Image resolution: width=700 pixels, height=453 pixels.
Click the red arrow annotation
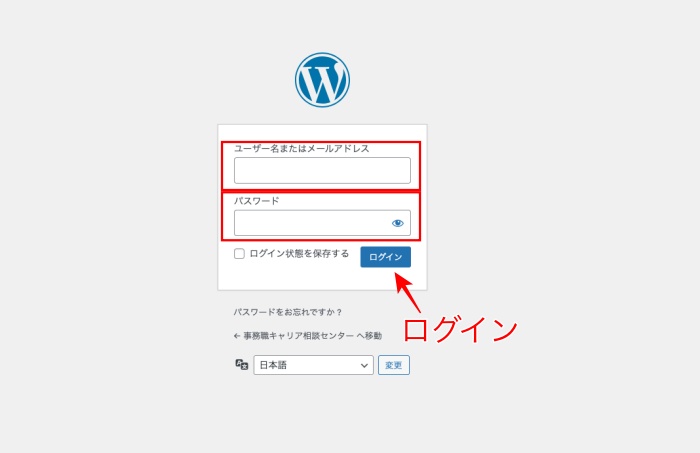coord(408,292)
